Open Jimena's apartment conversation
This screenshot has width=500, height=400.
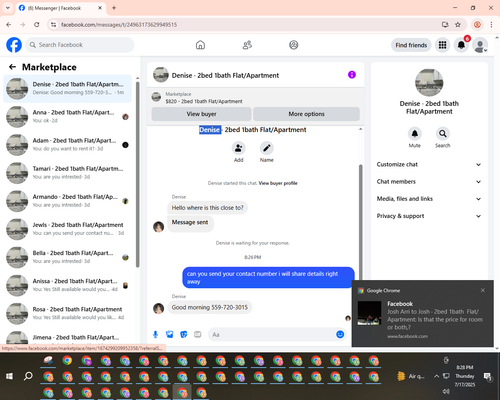tap(67, 337)
